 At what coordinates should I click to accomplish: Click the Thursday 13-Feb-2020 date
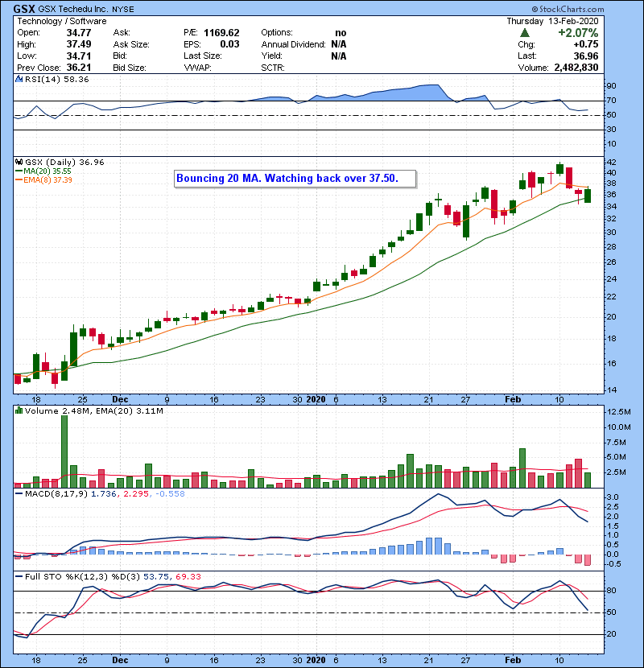click(552, 21)
